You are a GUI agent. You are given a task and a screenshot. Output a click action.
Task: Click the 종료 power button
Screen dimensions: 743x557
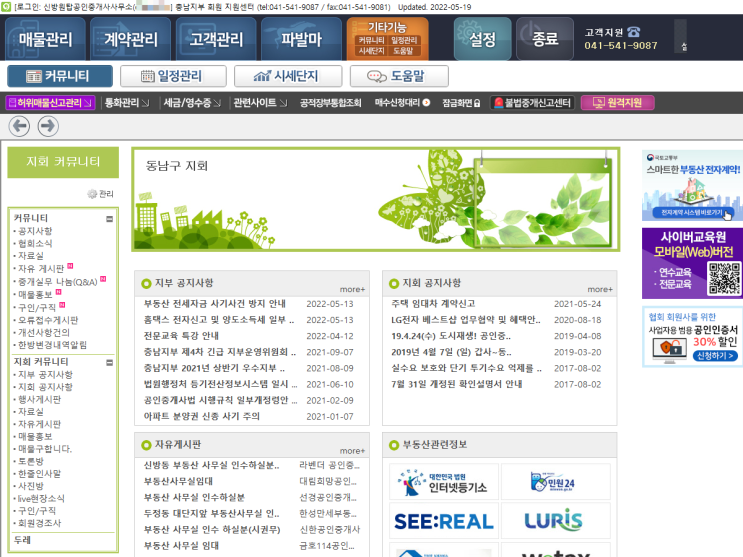(x=545, y=38)
